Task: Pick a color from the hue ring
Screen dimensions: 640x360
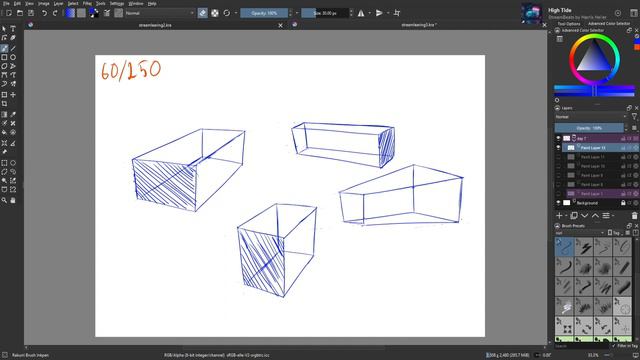Action: point(595,37)
